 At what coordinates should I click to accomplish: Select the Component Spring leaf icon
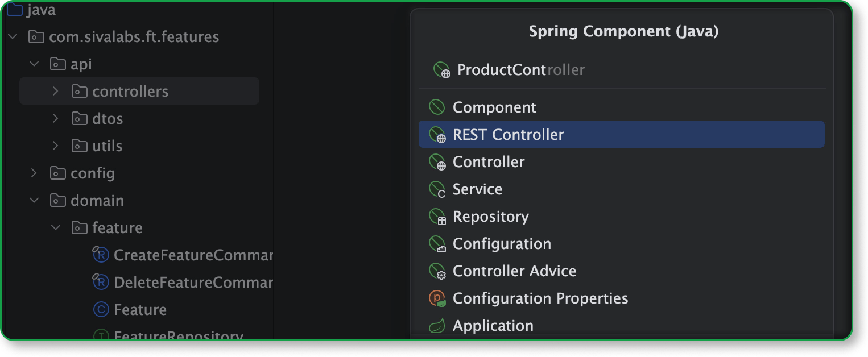[436, 107]
